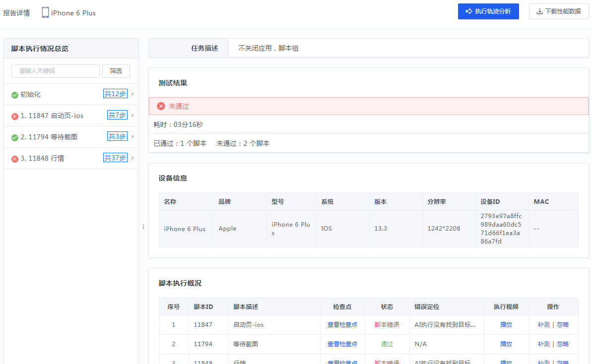Image resolution: width=593 pixels, height=364 pixels.
Task: Click the 不关闭应用，脚本组 task description
Action: [268, 48]
